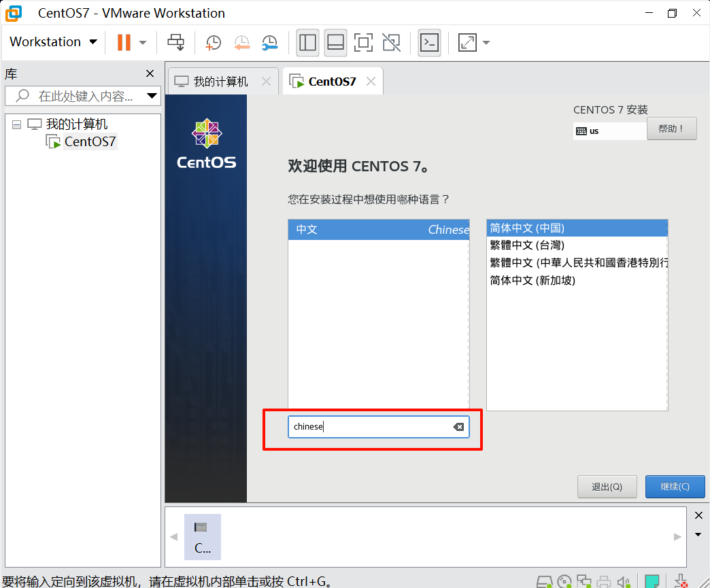Click the 继续(C) continue button

click(x=675, y=487)
